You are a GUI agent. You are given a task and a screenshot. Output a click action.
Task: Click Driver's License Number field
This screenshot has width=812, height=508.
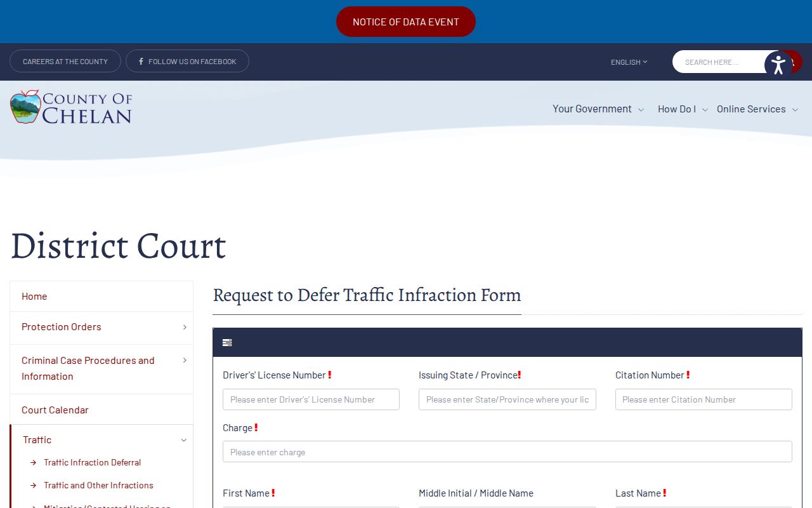pyautogui.click(x=311, y=399)
